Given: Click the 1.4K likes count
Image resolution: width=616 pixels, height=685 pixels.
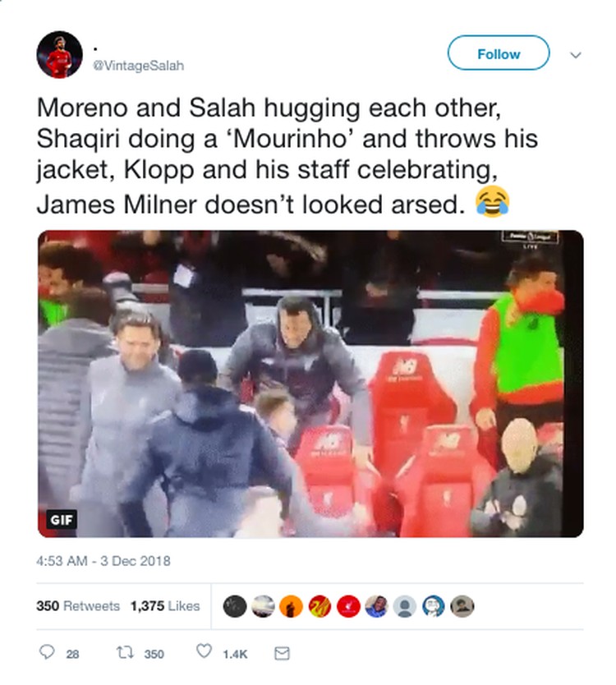Looking at the screenshot, I should (235, 654).
